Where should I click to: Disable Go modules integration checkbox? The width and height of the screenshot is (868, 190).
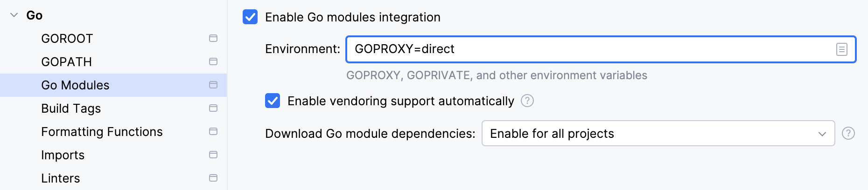[250, 17]
